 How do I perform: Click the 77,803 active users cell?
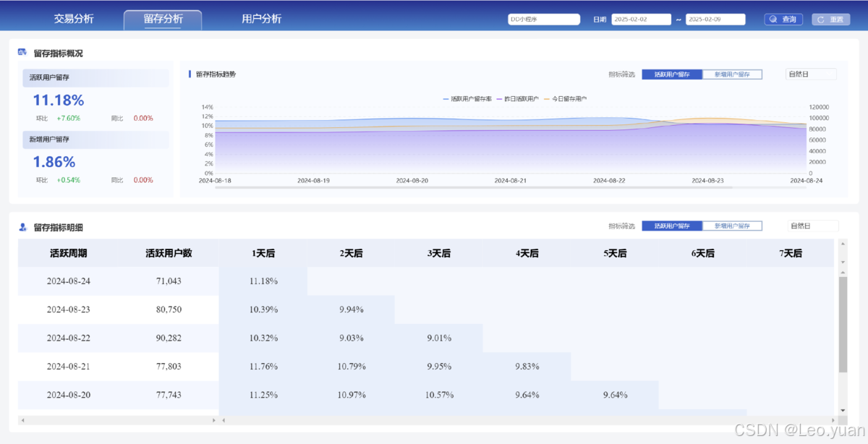[169, 367]
